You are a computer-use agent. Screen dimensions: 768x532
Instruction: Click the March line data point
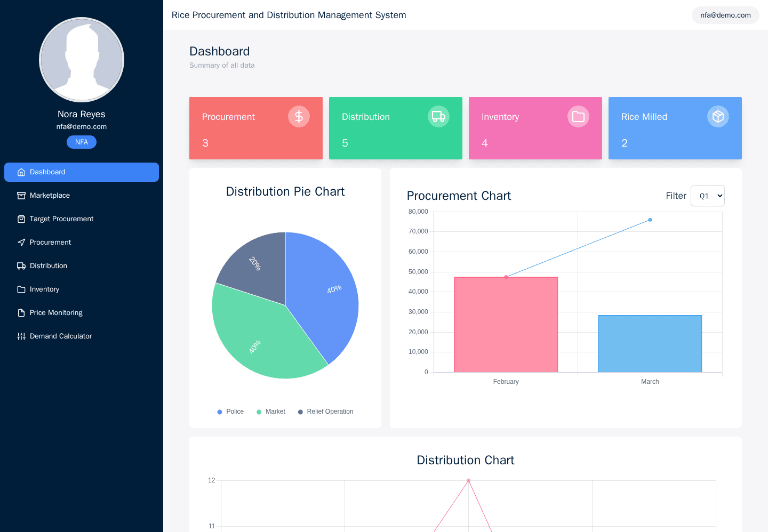click(x=650, y=220)
